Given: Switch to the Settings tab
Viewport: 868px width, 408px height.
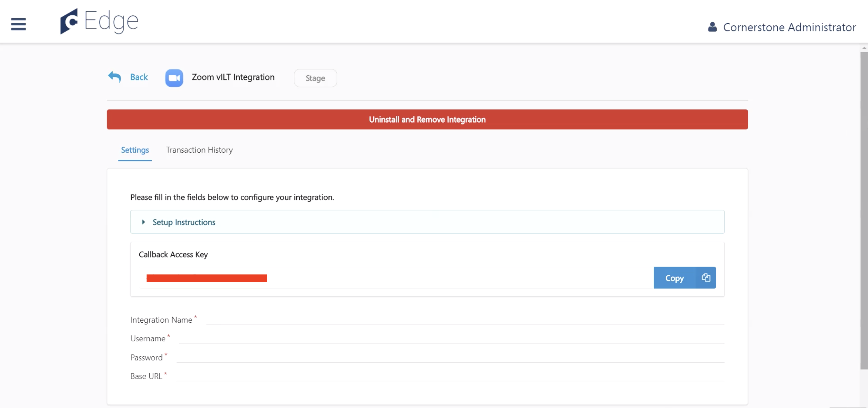Looking at the screenshot, I should tap(135, 150).
